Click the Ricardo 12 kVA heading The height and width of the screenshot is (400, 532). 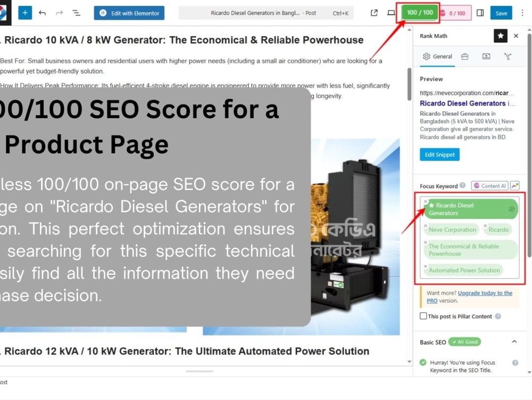click(x=186, y=351)
